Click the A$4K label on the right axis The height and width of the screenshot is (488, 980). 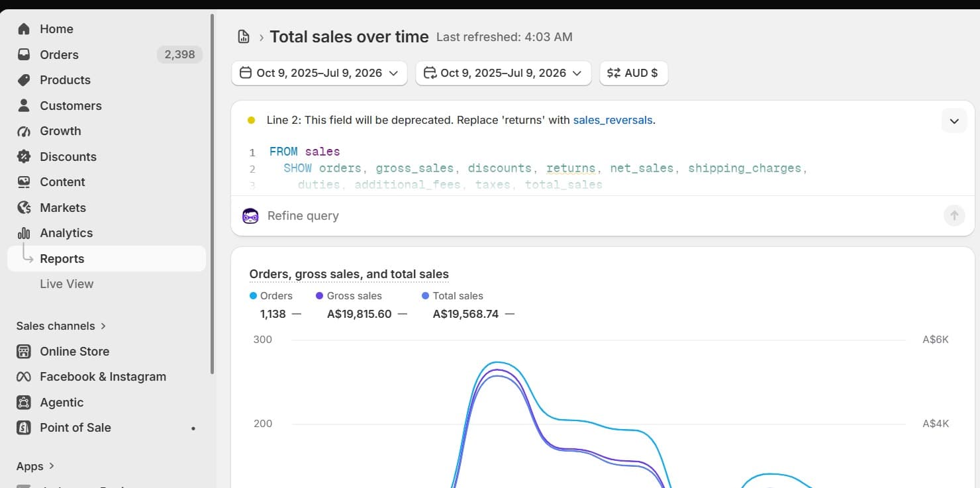[936, 424]
